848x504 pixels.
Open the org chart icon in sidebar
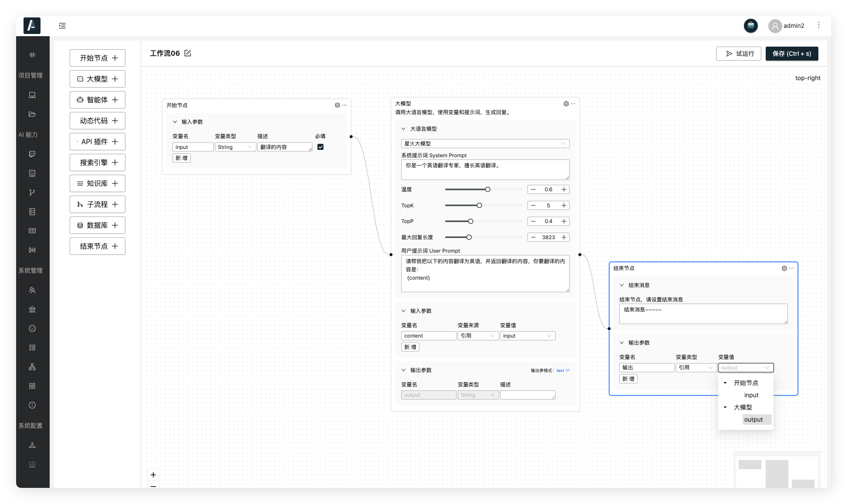[x=32, y=367]
